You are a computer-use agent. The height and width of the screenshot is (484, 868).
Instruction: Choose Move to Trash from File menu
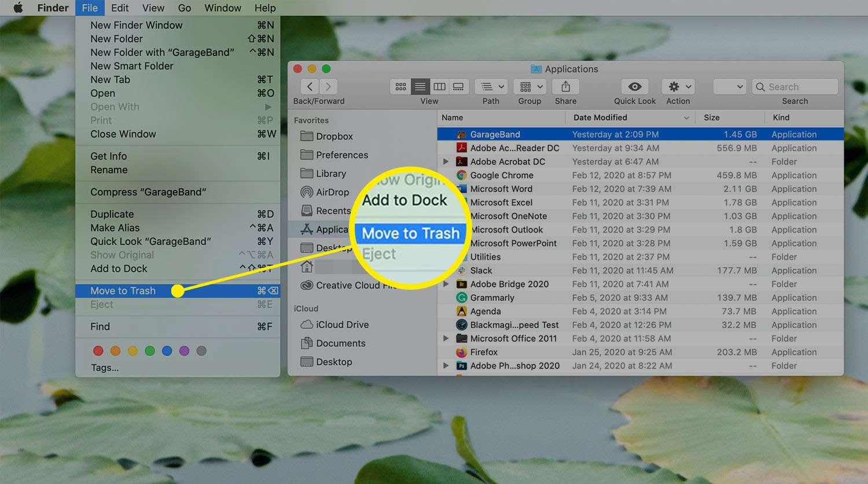point(123,291)
